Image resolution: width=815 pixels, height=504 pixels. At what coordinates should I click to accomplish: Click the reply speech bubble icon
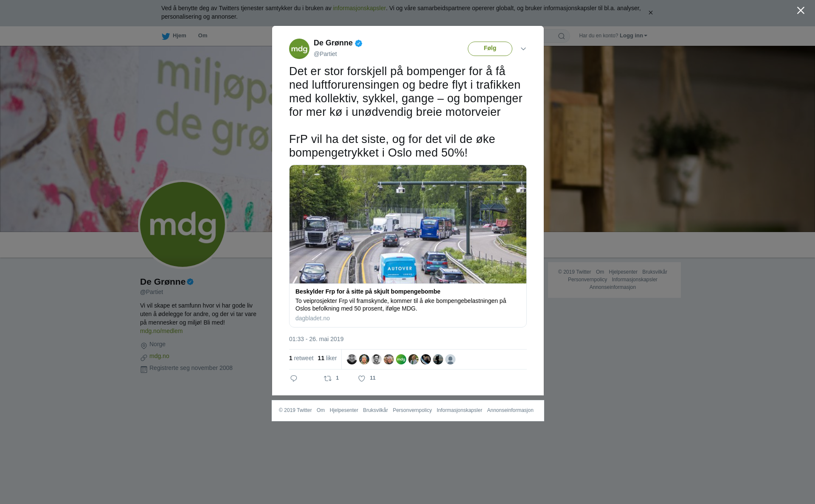click(x=294, y=378)
